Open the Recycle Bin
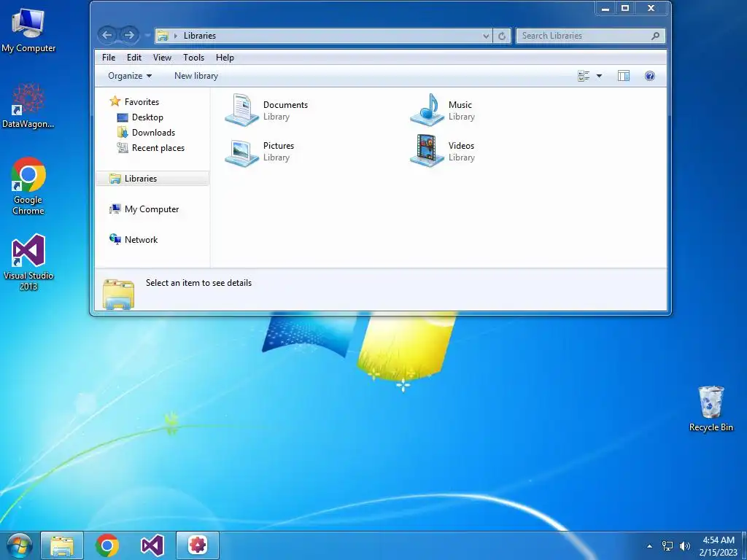This screenshot has height=560, width=747. (711, 408)
